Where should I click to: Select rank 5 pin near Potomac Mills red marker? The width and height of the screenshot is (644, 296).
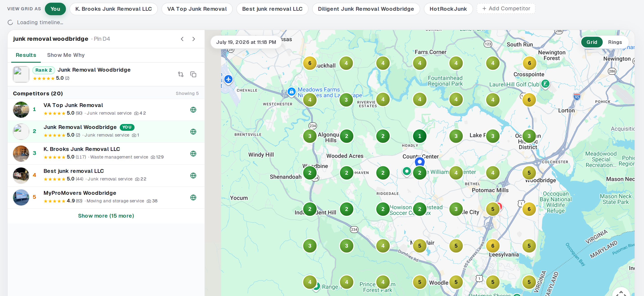(492, 209)
